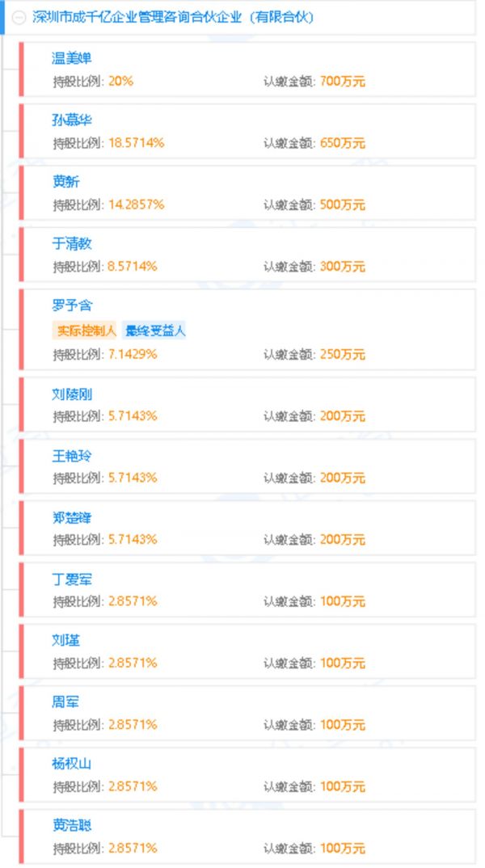Collapse the 深圳市成千亿企业管理咨询合伙企业 shareholder tree
The height and width of the screenshot is (868, 485).
19,18
